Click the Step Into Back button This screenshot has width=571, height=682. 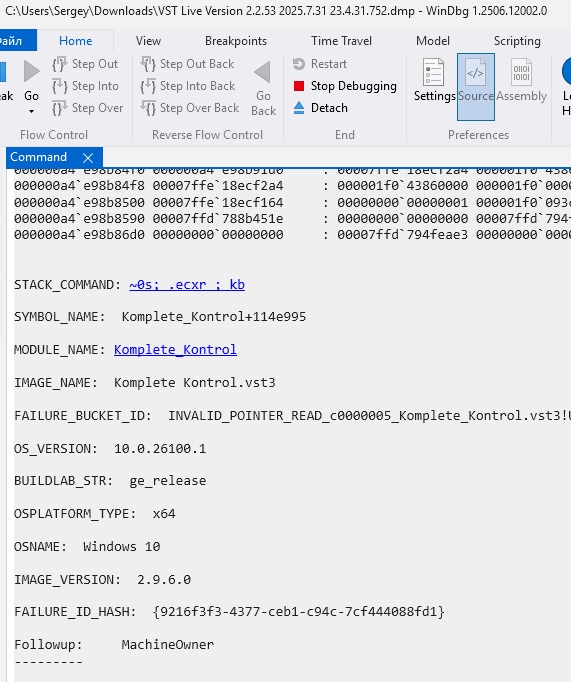point(187,86)
